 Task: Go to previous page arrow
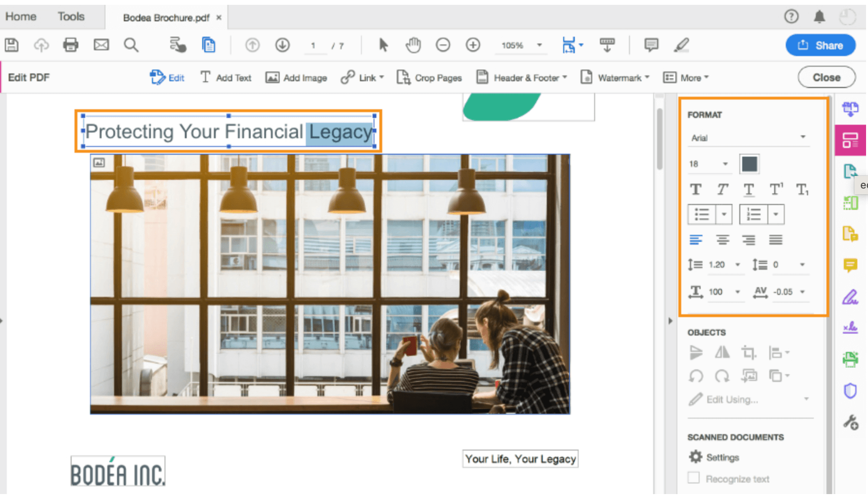(252, 45)
